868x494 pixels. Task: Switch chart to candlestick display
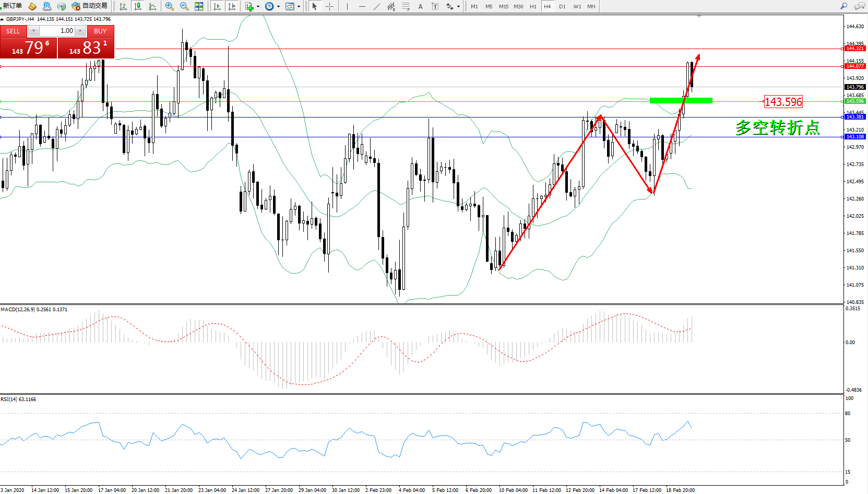point(138,6)
